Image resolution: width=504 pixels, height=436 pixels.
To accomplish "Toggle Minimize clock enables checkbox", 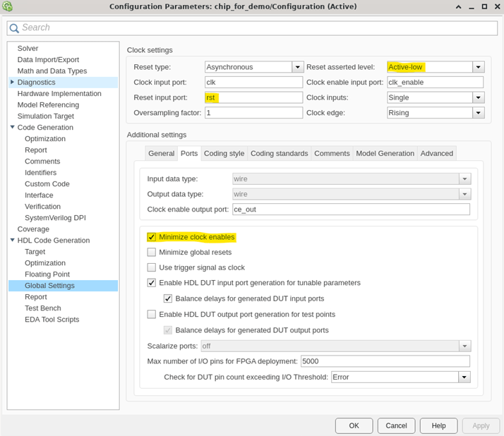I will [152, 237].
